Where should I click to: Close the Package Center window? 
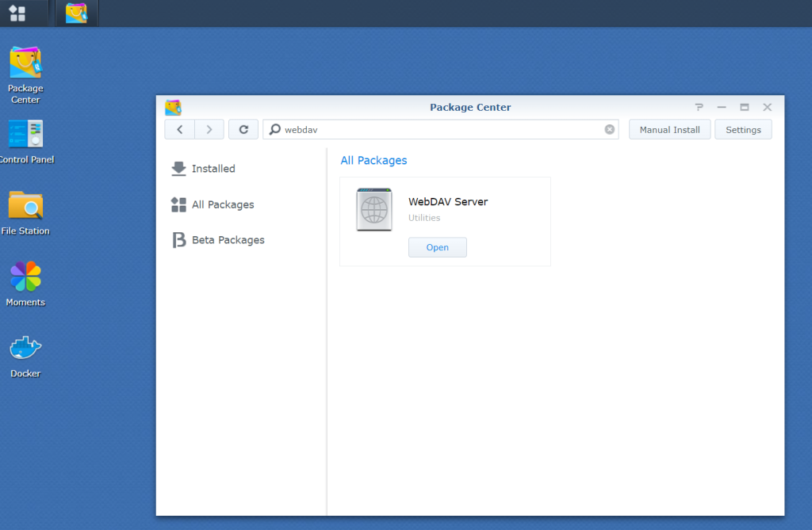pos(768,107)
